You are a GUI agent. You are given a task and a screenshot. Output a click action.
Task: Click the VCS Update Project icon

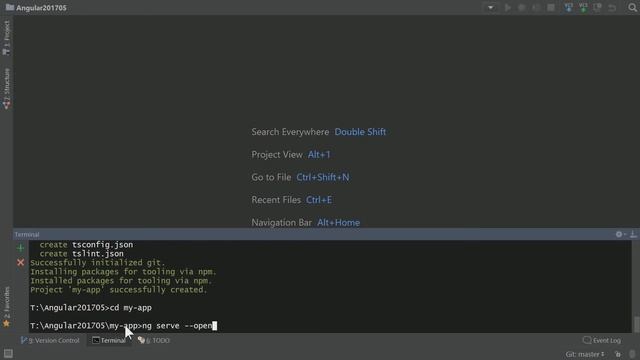(568, 7)
